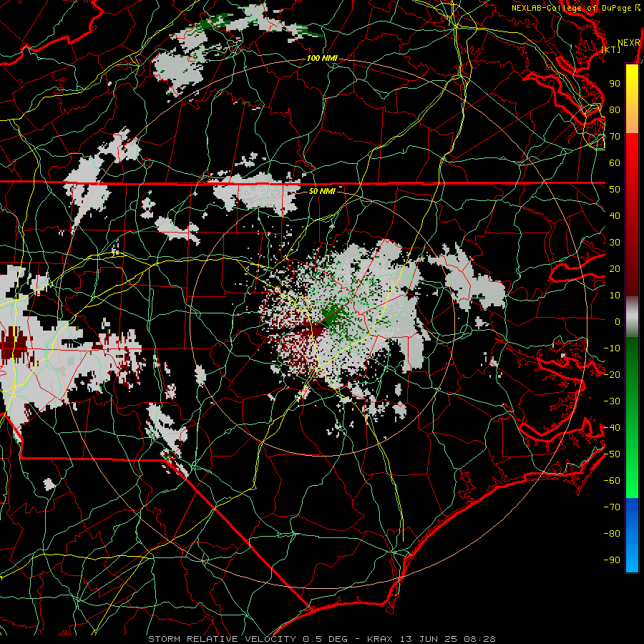Click the 30 value on the velocity scale
644x644 pixels.
click(x=615, y=243)
